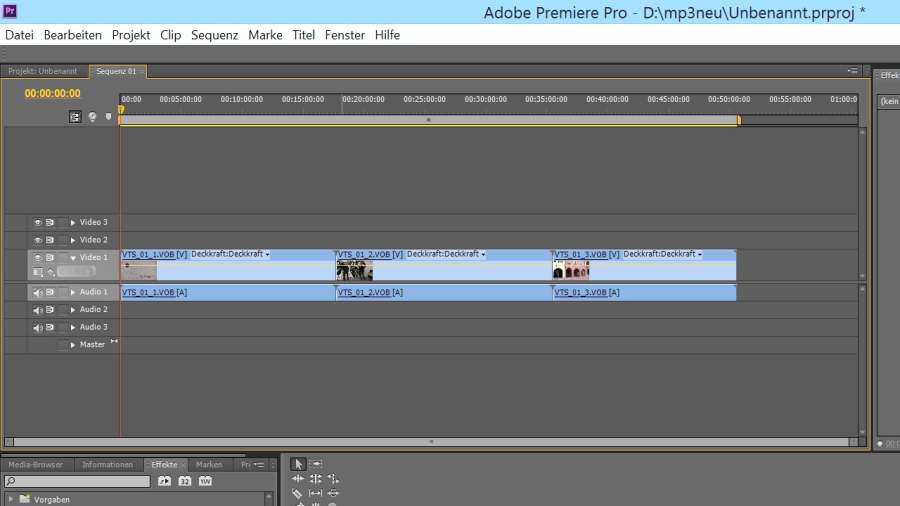The width and height of the screenshot is (900, 506).
Task: Switch to the Informationen tab
Action: (107, 465)
